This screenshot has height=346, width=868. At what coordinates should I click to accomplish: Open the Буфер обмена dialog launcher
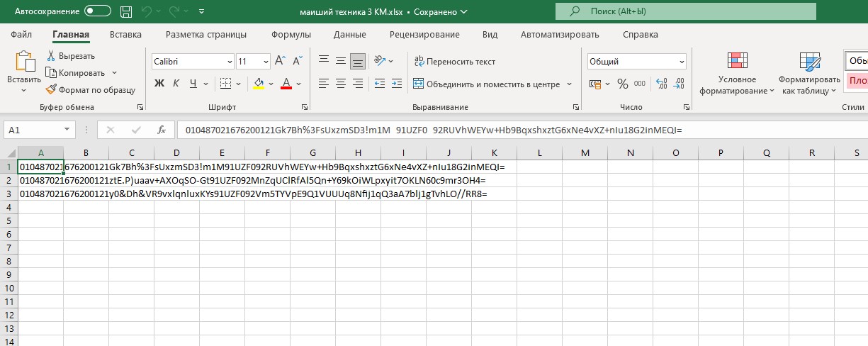point(140,107)
